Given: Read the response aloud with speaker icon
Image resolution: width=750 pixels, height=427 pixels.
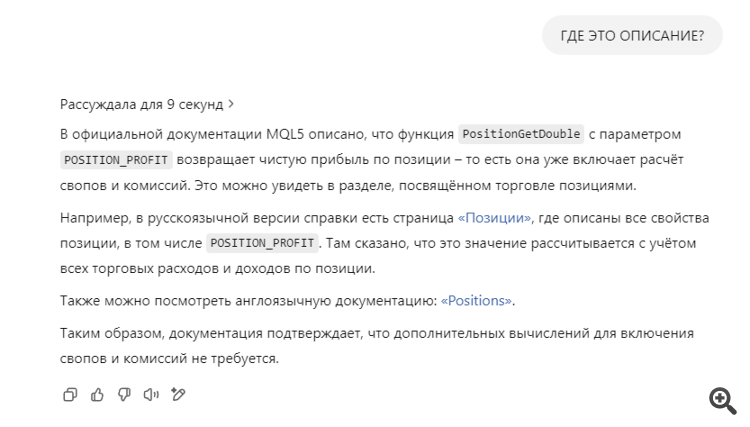Looking at the screenshot, I should 151,395.
